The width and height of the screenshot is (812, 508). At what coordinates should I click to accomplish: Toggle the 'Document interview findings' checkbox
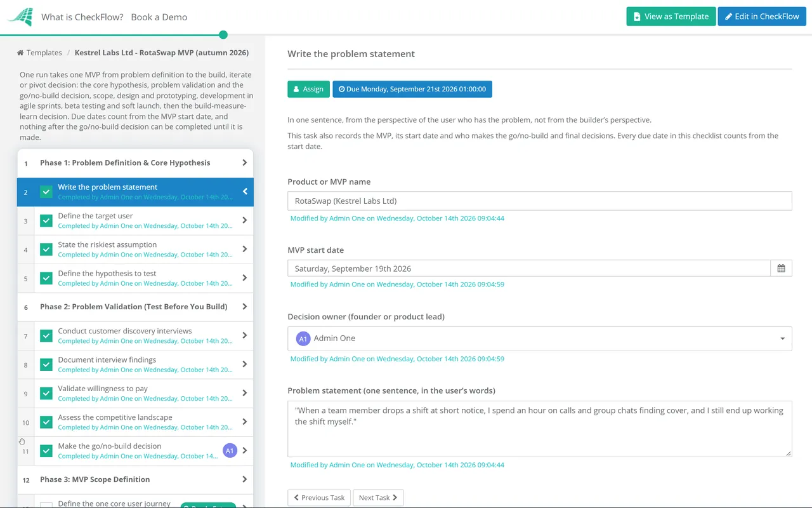pyautogui.click(x=46, y=364)
